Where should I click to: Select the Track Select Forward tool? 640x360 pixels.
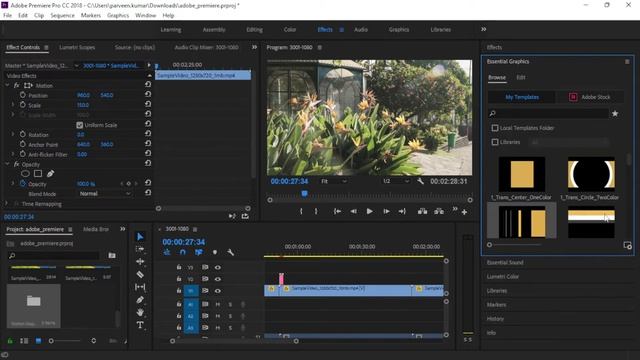click(x=140, y=249)
